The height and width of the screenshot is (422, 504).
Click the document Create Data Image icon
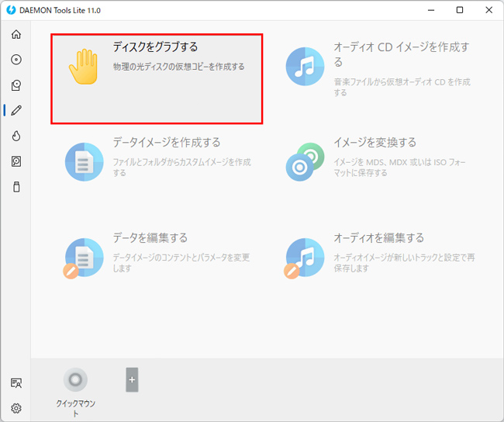(x=85, y=162)
